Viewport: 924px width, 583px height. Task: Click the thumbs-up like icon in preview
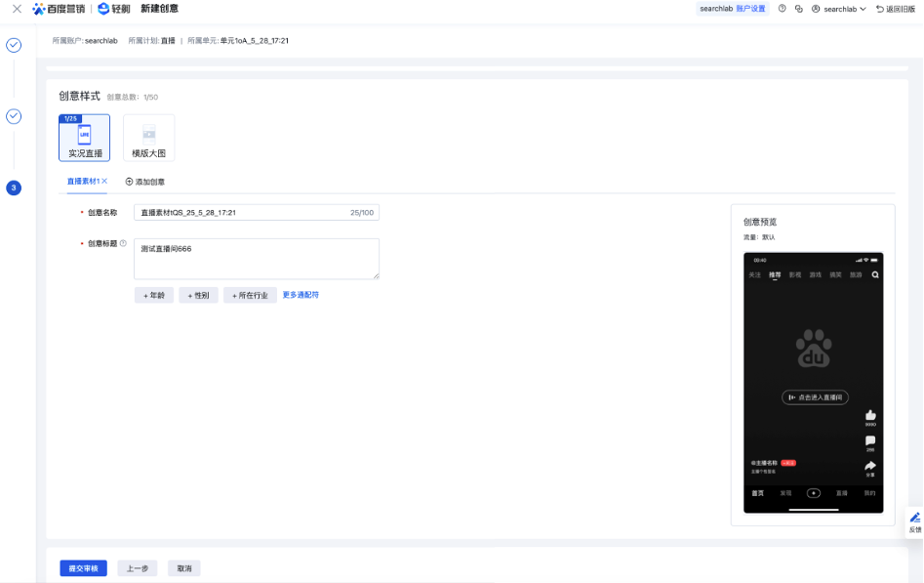(870, 415)
